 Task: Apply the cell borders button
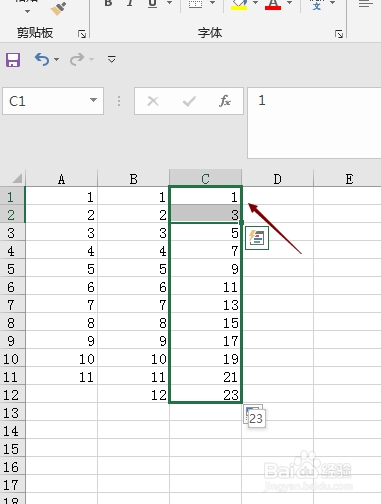point(195,4)
